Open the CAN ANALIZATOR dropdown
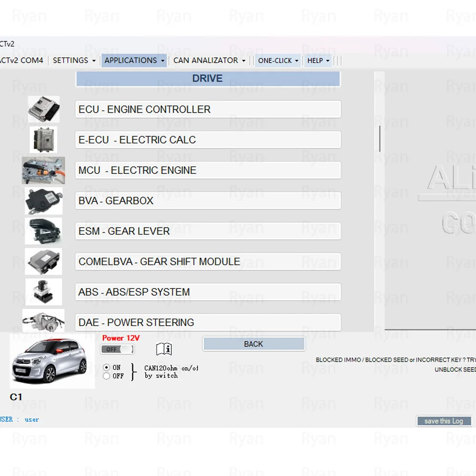476x476 pixels. pyautogui.click(x=209, y=60)
